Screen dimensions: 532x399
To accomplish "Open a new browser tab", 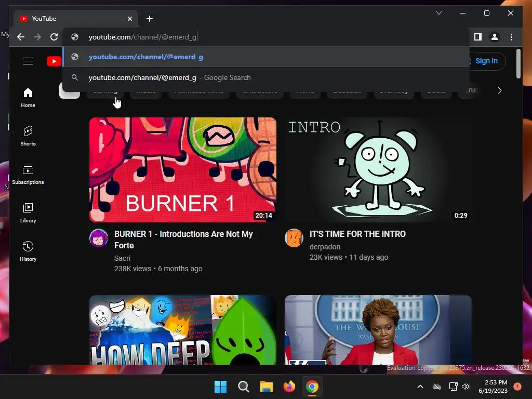I will [x=150, y=19].
